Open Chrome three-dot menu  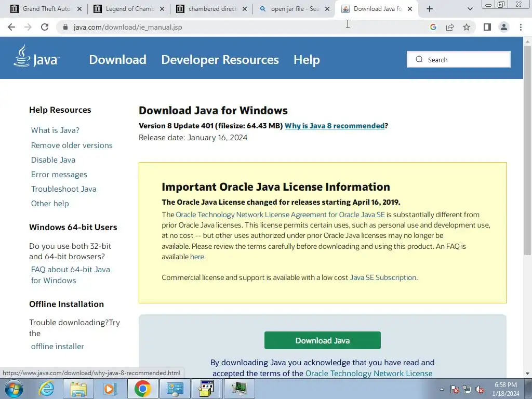click(521, 27)
